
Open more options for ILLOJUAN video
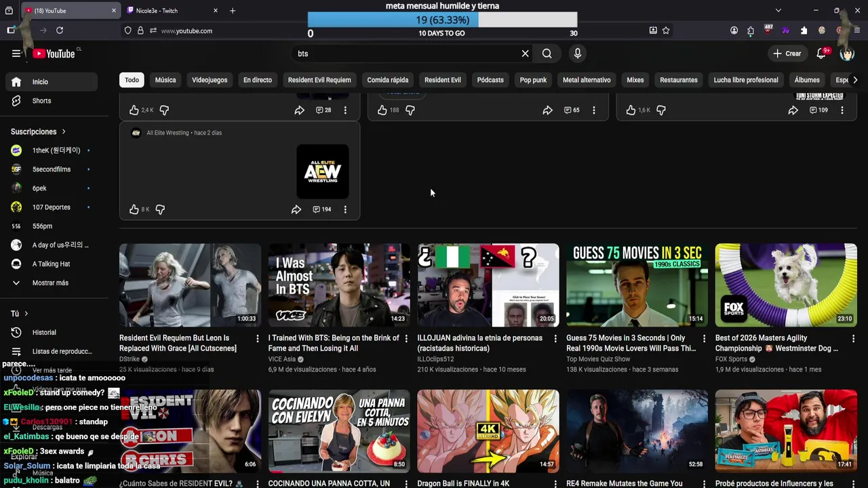(x=555, y=338)
